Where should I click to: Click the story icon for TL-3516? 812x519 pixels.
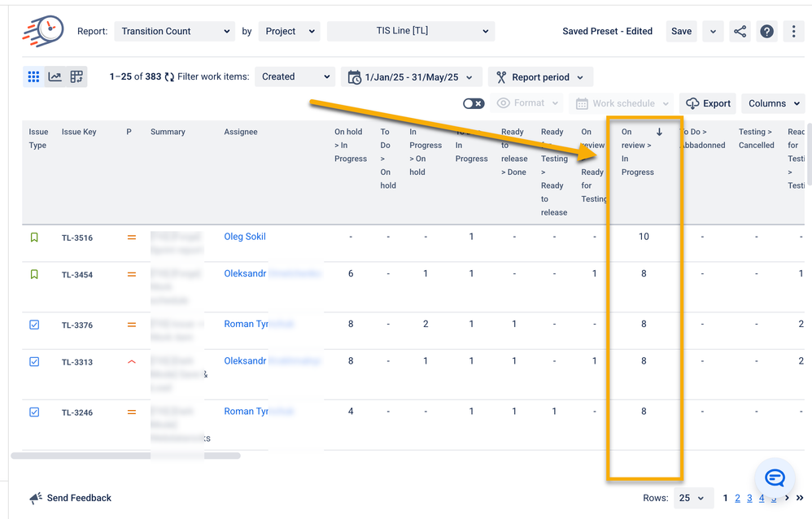tap(34, 238)
